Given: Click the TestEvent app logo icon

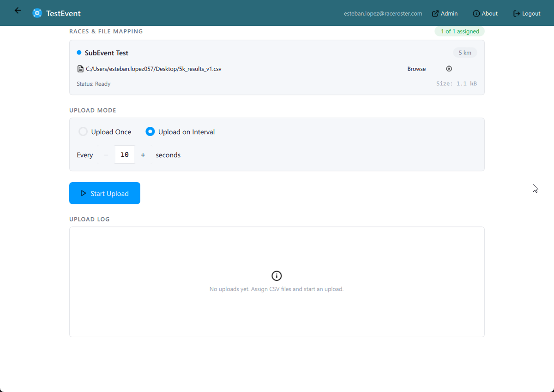Looking at the screenshot, I should (x=37, y=13).
